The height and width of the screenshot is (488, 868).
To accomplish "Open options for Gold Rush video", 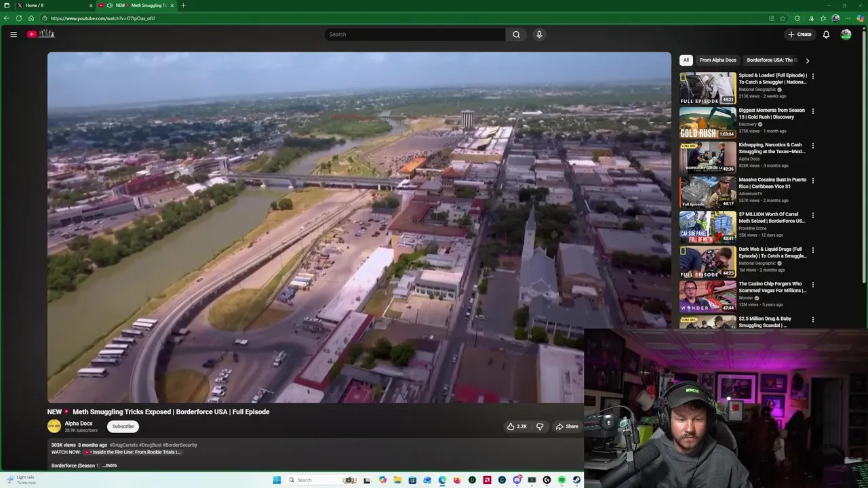I will (812, 111).
